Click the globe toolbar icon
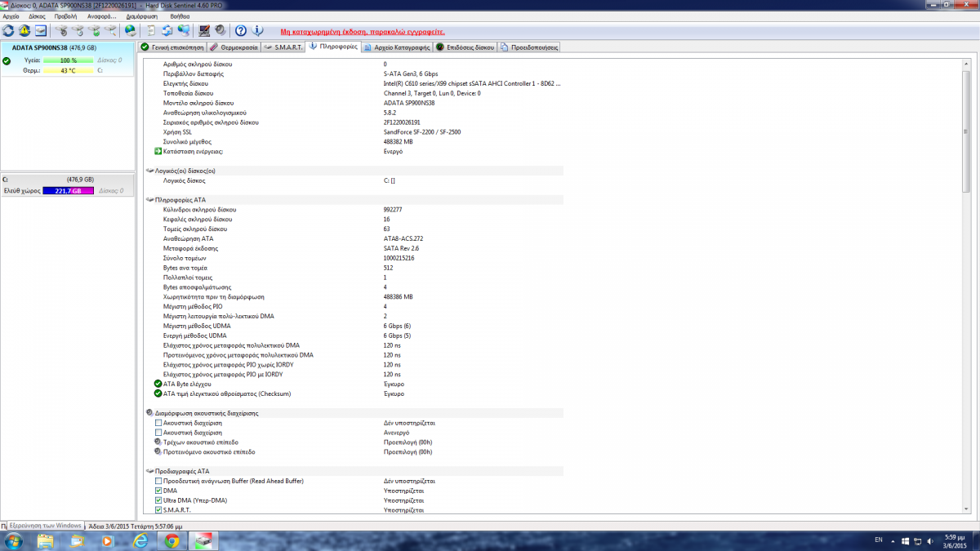Image resolution: width=980 pixels, height=551 pixels. tap(131, 31)
